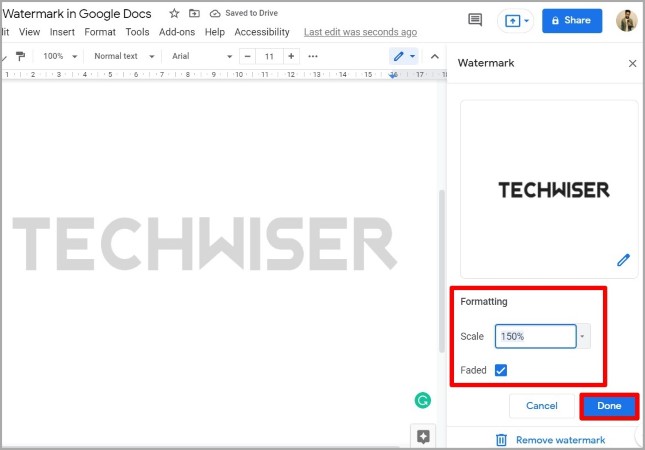Screen dimensions: 645x450
Task: Open the Help menu
Action: pos(215,32)
